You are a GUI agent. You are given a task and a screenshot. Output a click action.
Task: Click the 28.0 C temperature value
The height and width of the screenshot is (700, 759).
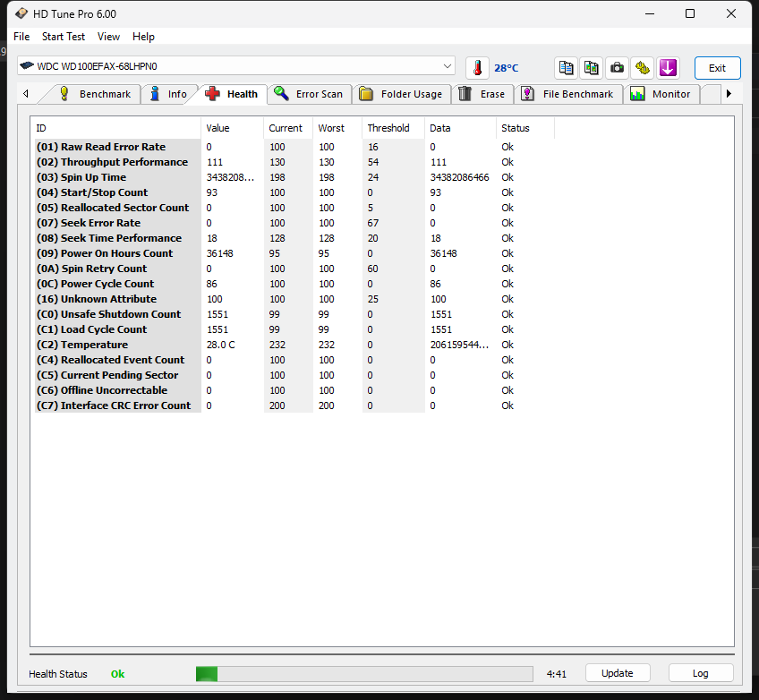click(221, 345)
